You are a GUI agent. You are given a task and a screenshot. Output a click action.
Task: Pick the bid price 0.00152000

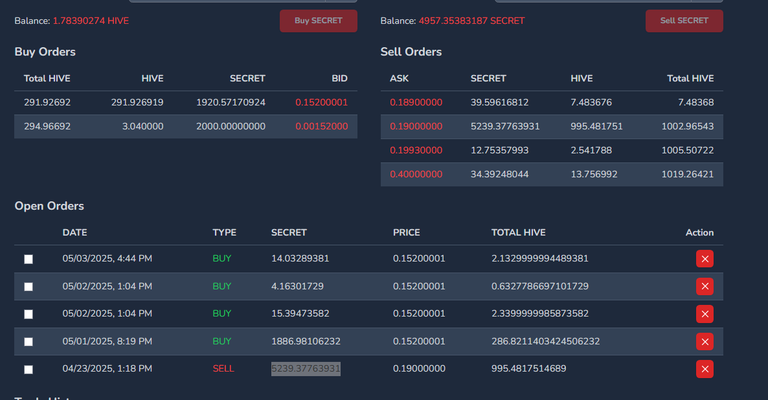[321, 126]
